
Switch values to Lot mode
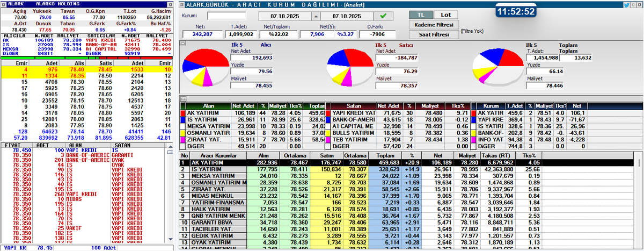tap(446, 15)
